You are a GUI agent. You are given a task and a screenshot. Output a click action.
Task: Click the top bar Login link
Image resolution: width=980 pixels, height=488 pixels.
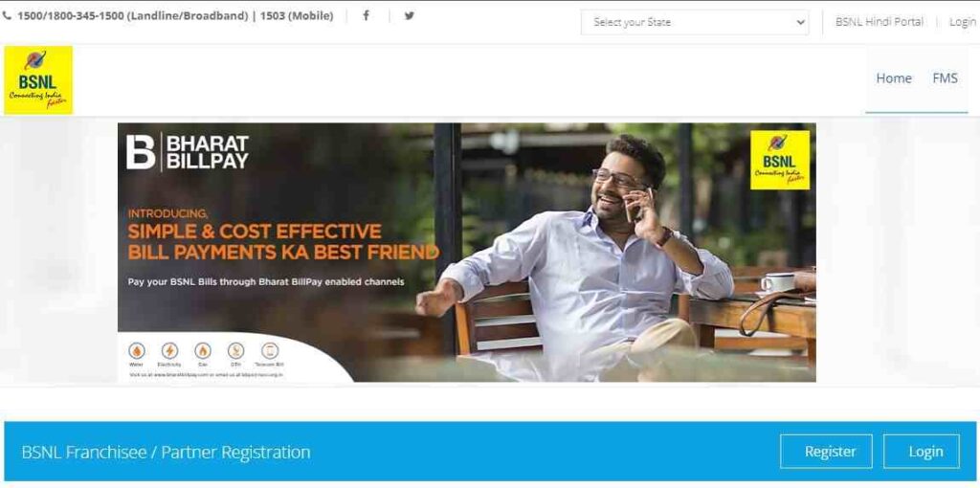tap(963, 22)
